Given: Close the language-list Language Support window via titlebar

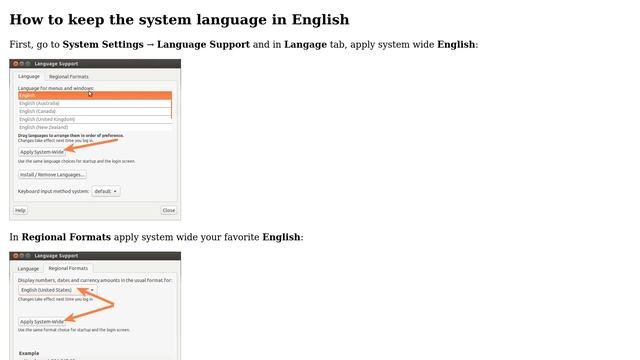Looking at the screenshot, I should click(16, 64).
